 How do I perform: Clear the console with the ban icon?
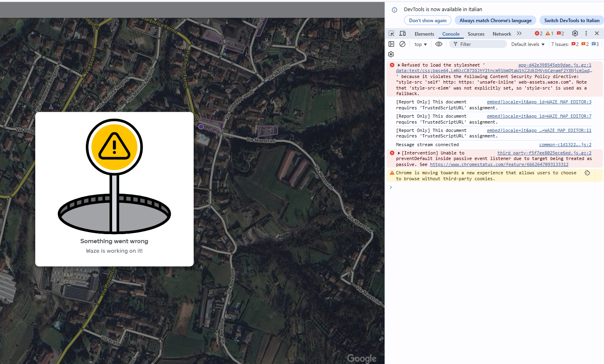(x=402, y=44)
